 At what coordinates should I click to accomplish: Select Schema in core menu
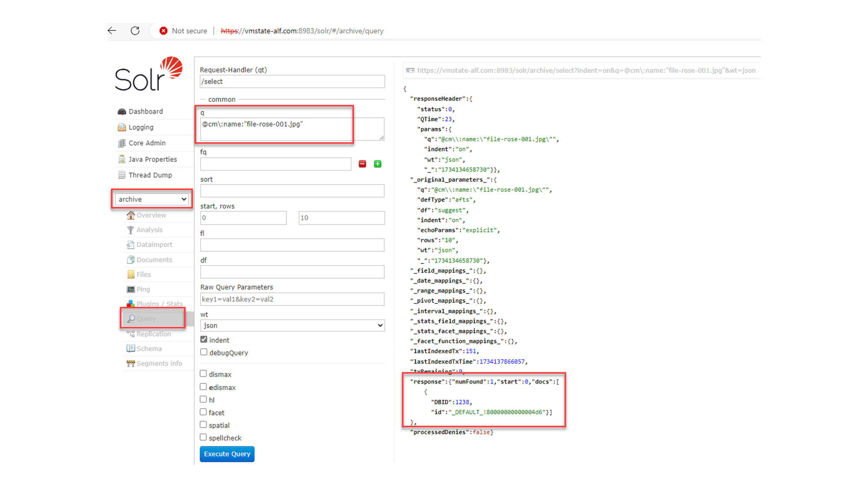point(149,349)
